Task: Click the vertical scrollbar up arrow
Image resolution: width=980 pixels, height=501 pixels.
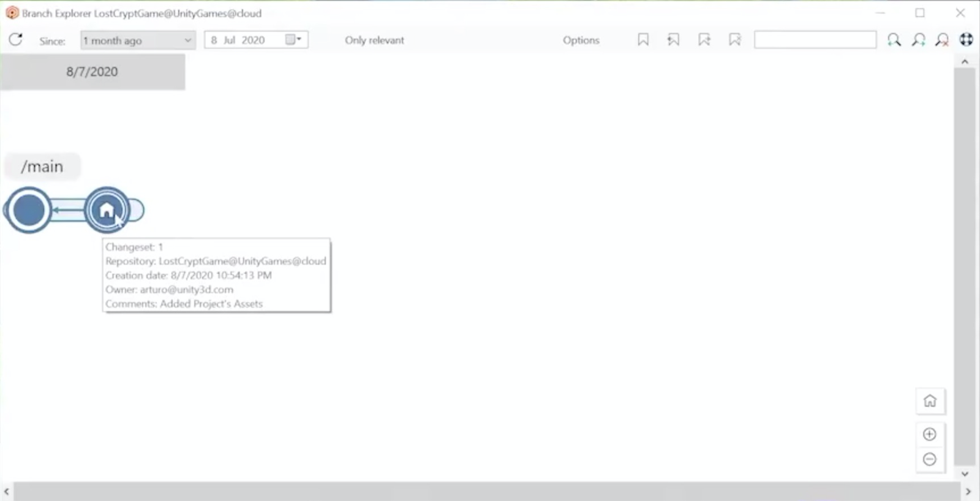Action: [x=965, y=61]
